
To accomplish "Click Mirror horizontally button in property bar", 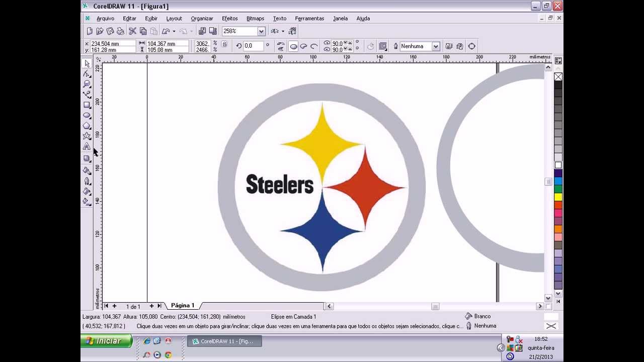I will coord(281,43).
